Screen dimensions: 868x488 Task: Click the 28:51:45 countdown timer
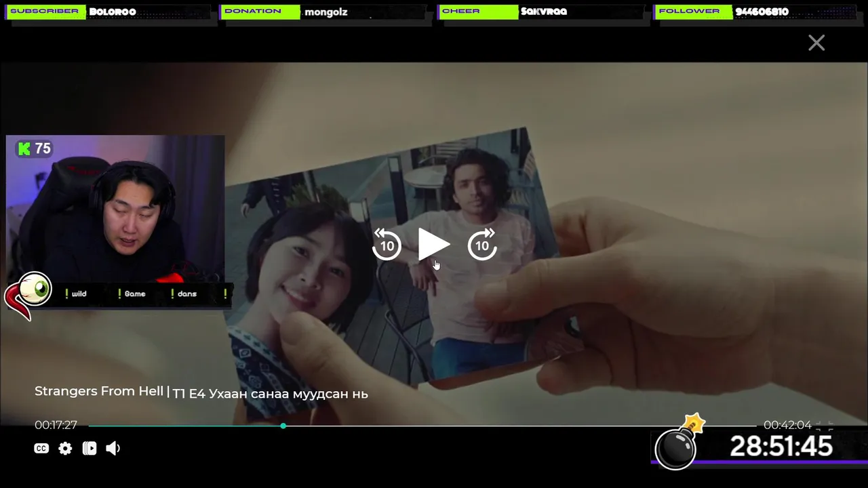coord(781,447)
